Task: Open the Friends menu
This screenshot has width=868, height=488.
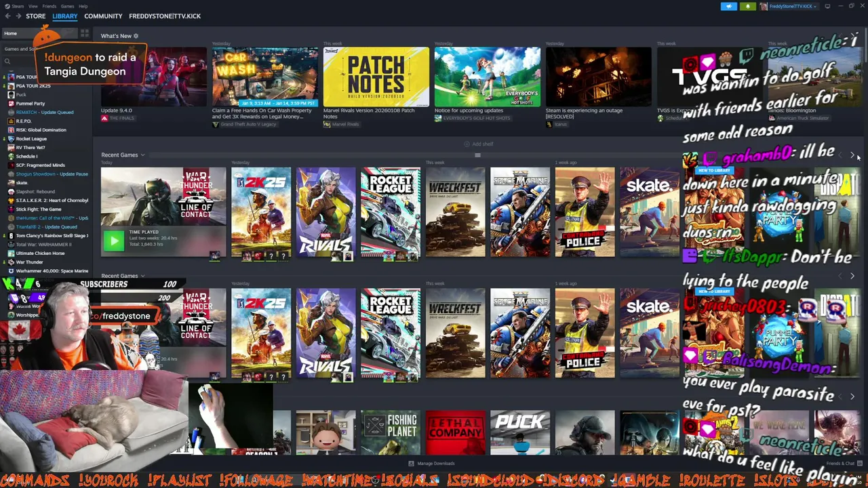Action: (x=50, y=6)
